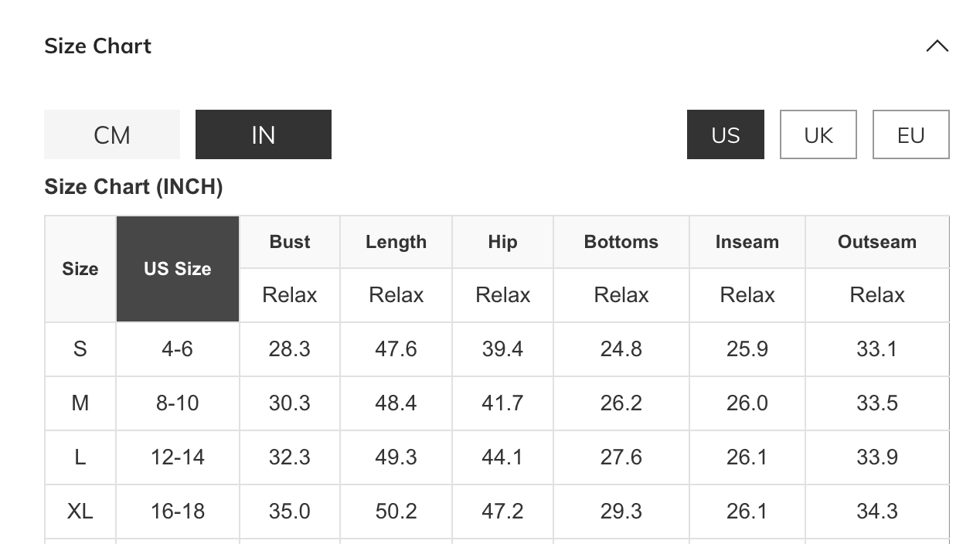This screenshot has width=980, height=544.
Task: Select the Inseam column header
Action: [x=747, y=242]
